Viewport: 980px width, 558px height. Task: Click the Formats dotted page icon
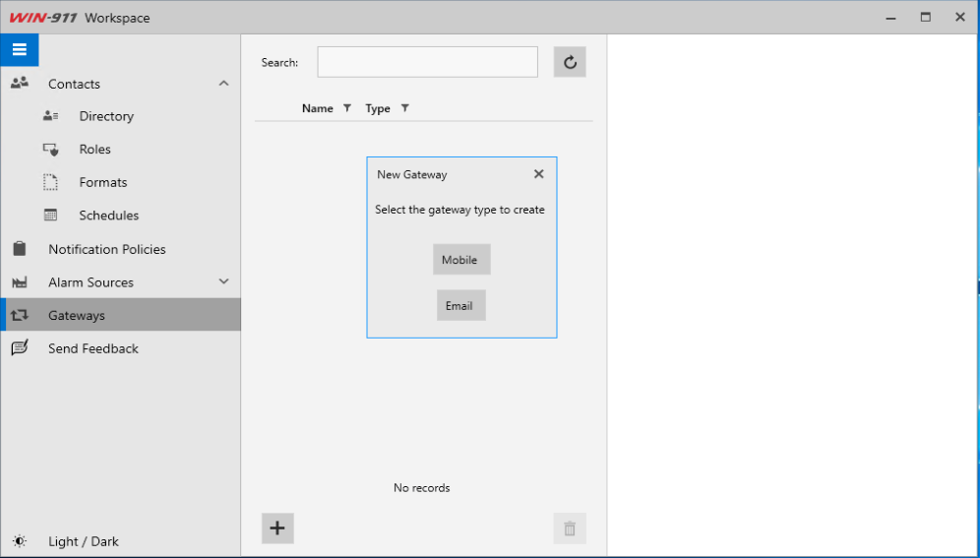coord(50,182)
